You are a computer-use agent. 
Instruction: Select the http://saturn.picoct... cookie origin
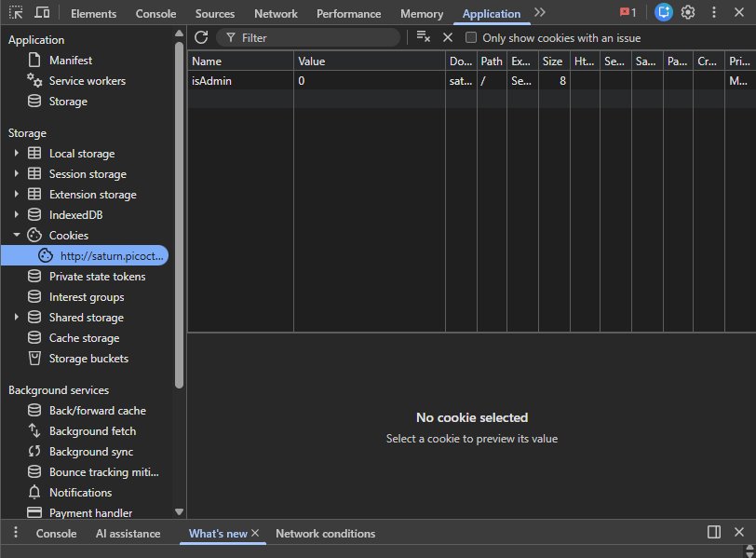85,255
